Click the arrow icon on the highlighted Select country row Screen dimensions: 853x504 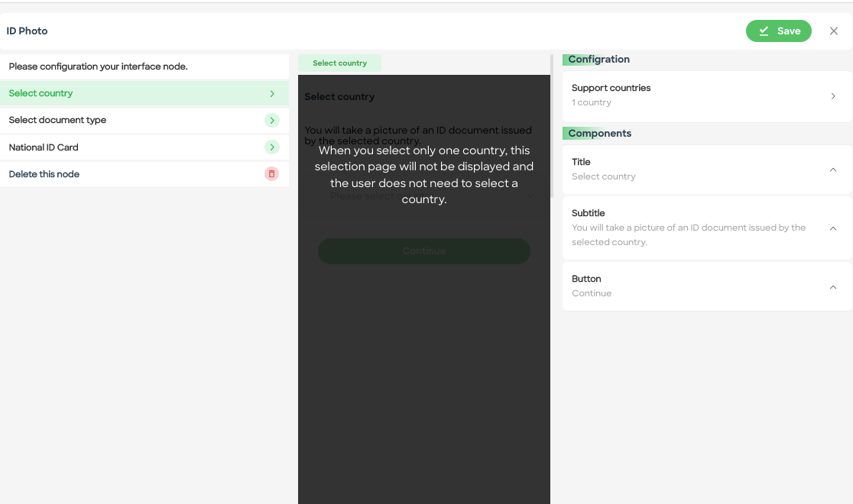tap(272, 92)
